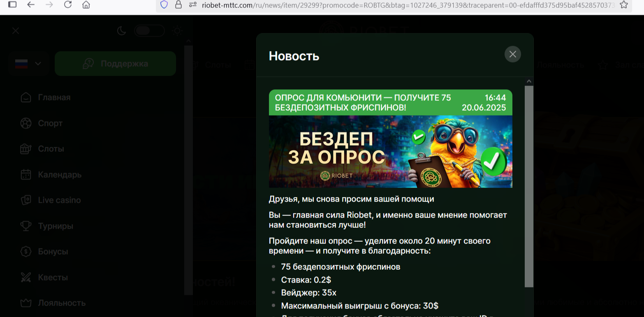Click the browser back arrow
Viewport: 644px width, 317px height.
(x=31, y=5)
